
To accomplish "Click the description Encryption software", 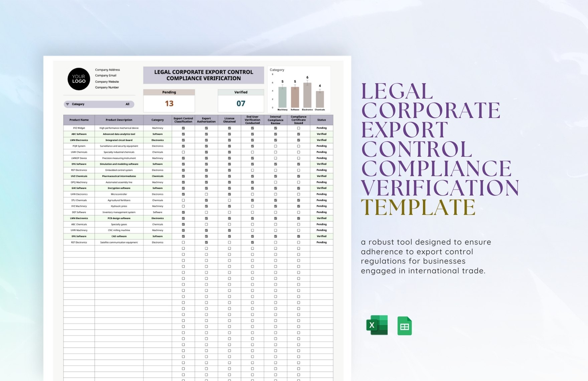I will pos(119,188).
